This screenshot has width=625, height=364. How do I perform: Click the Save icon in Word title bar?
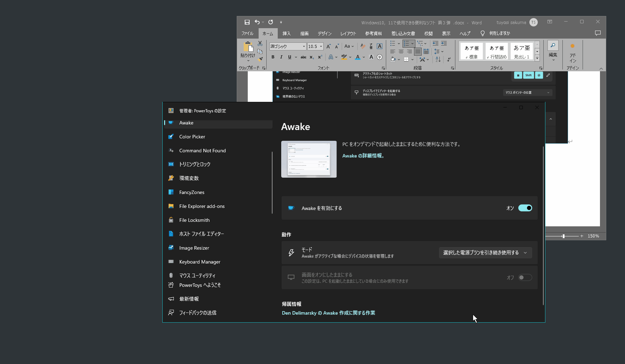(247, 22)
